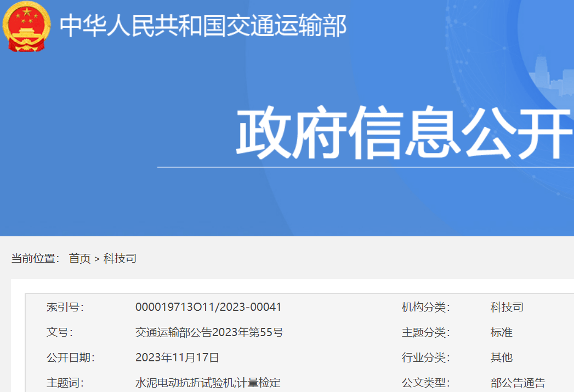The height and width of the screenshot is (392, 574).
Task: Click the index number 000019713O11/2023-00041
Action: click(x=209, y=308)
